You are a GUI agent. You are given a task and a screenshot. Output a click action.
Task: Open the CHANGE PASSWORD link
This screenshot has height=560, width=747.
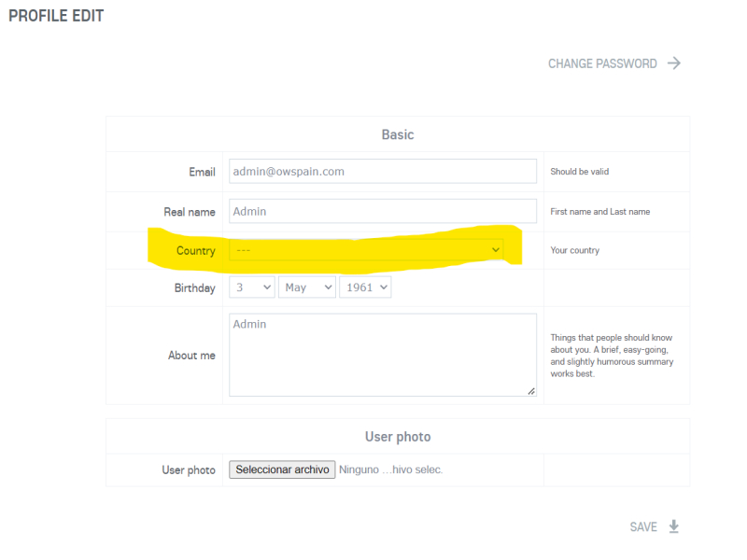602,63
